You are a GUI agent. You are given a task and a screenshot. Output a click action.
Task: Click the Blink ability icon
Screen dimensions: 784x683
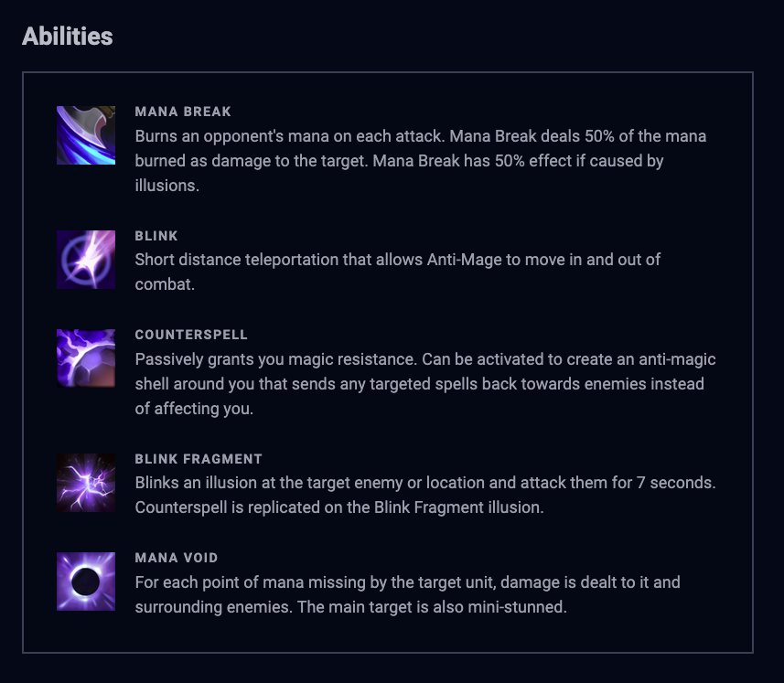point(86,260)
